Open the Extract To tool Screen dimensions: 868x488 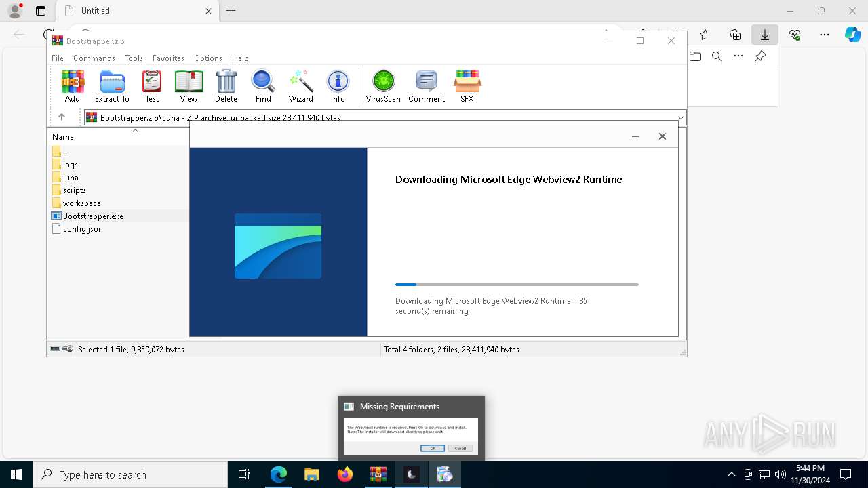point(112,86)
